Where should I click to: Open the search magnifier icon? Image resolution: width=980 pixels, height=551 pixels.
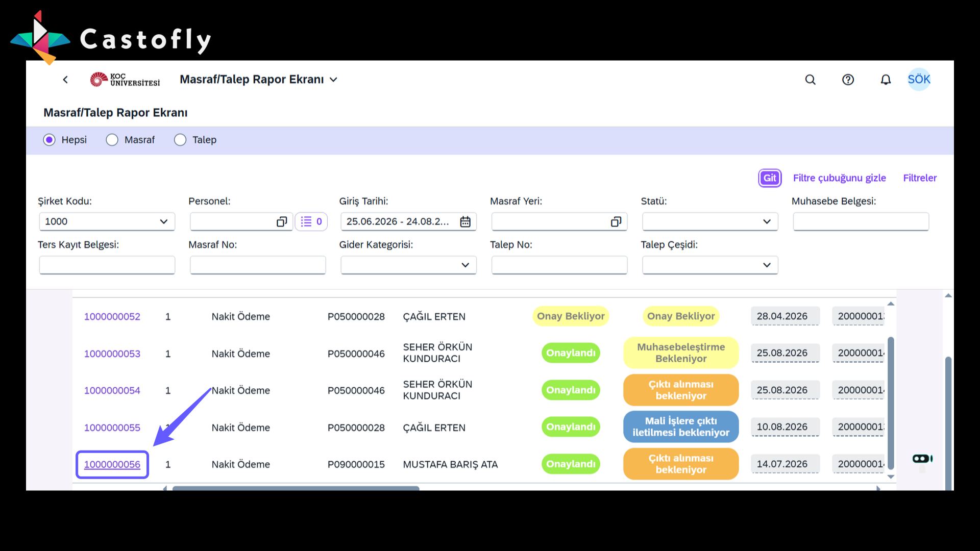(810, 80)
